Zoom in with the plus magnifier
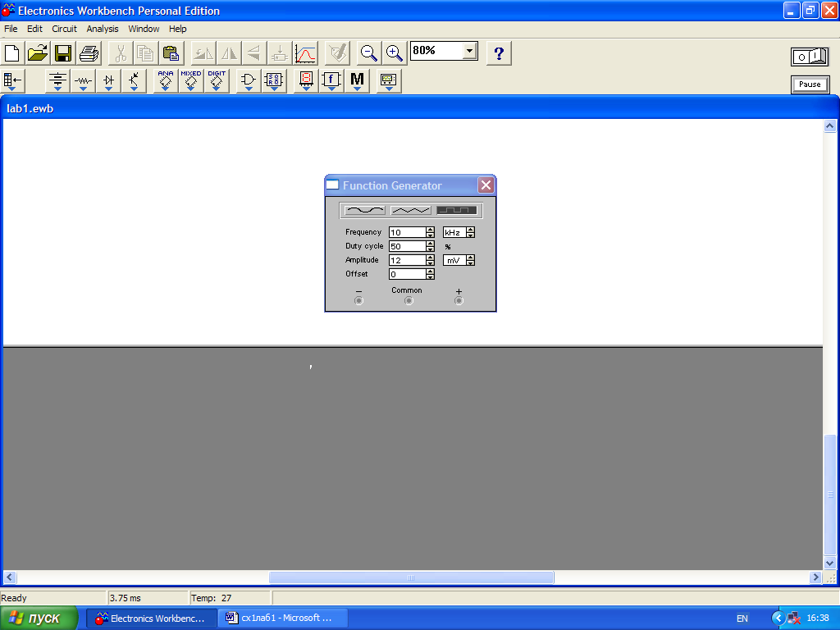Image resolution: width=840 pixels, height=630 pixels. point(395,53)
